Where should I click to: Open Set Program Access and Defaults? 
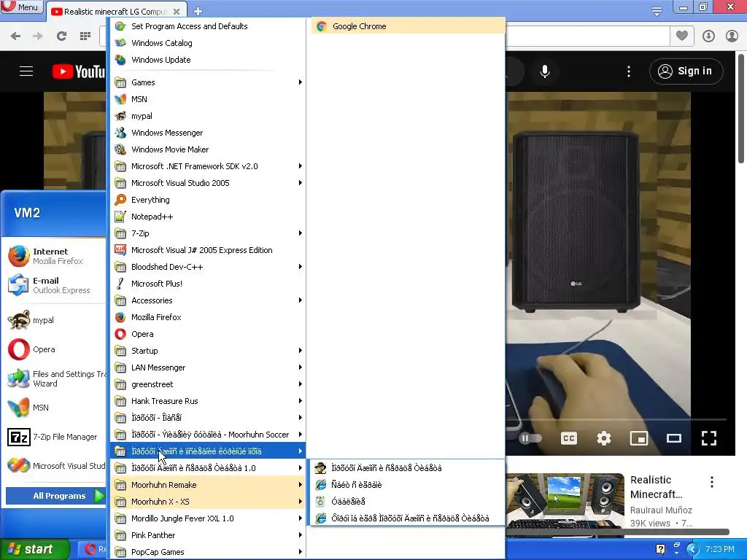click(208, 26)
